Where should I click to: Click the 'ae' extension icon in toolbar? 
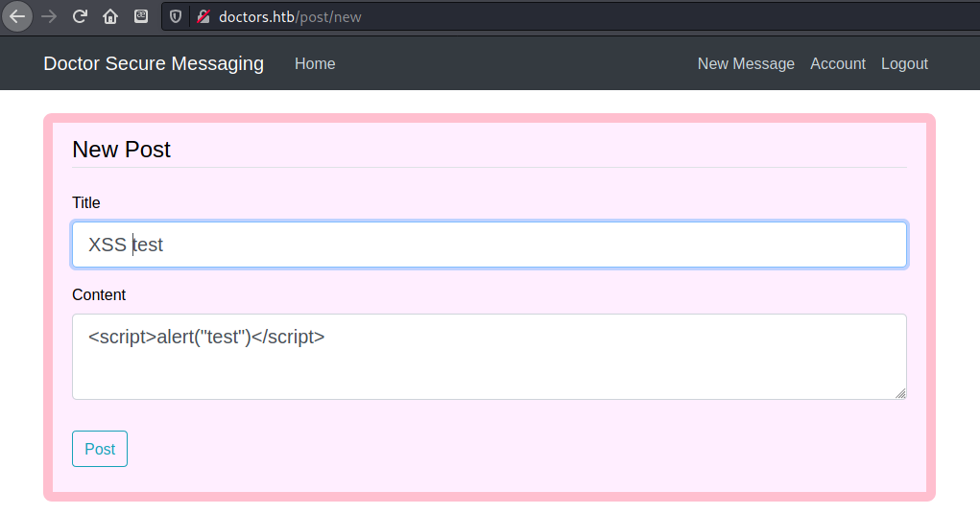[141, 16]
